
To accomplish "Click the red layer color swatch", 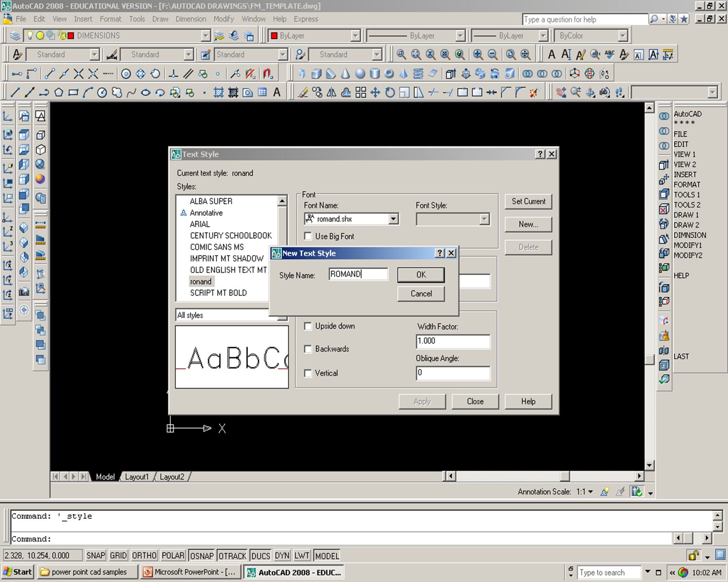I will point(71,36).
